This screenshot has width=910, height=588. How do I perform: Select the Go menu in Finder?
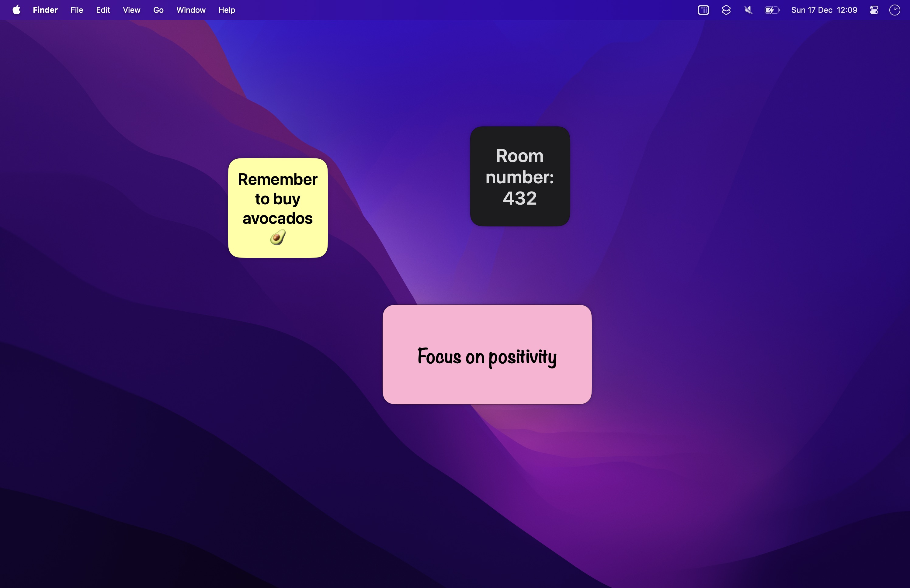[x=158, y=10]
